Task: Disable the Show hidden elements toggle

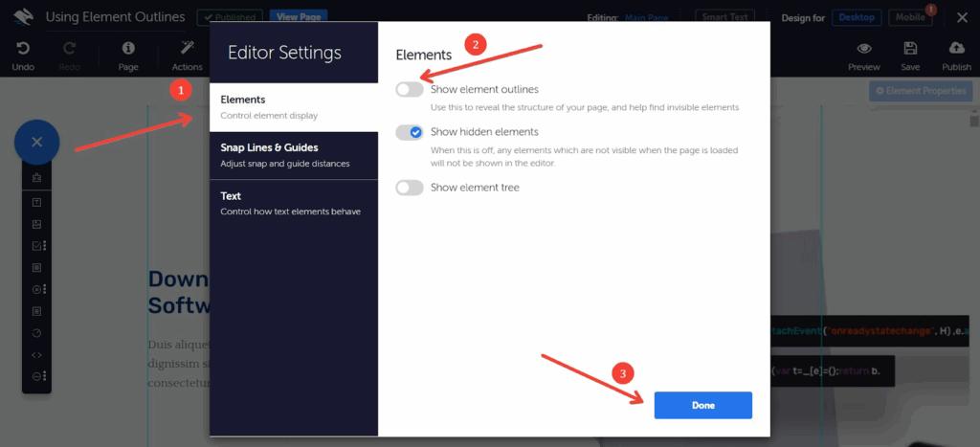Action: coord(410,132)
